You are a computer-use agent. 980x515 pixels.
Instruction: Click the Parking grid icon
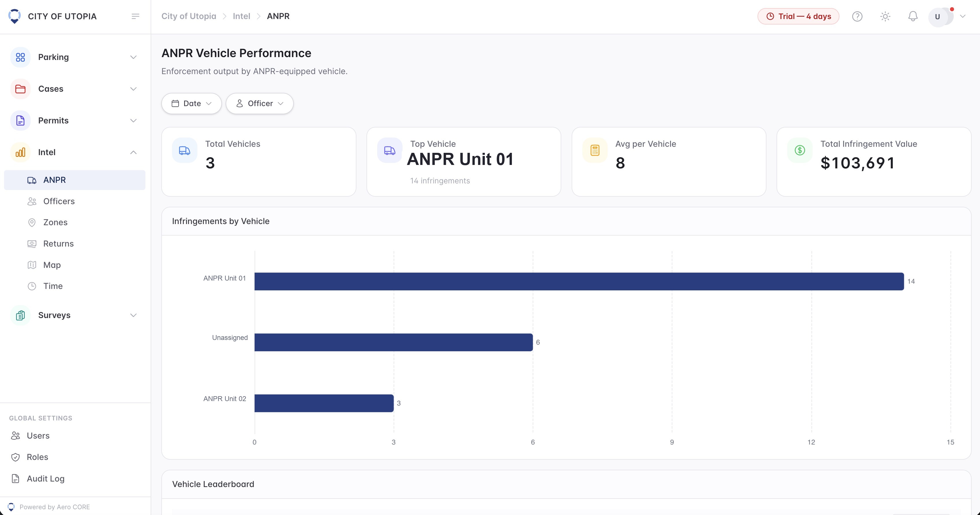(x=20, y=57)
